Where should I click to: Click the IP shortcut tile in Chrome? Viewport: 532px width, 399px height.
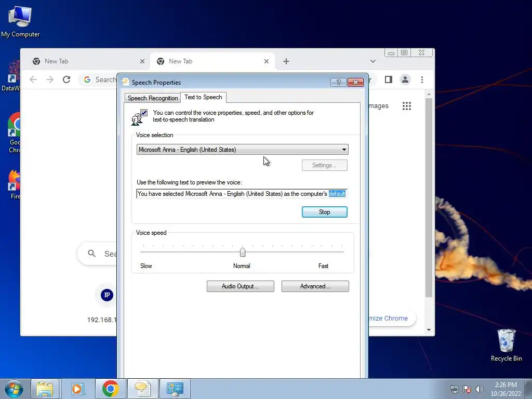pyautogui.click(x=107, y=295)
